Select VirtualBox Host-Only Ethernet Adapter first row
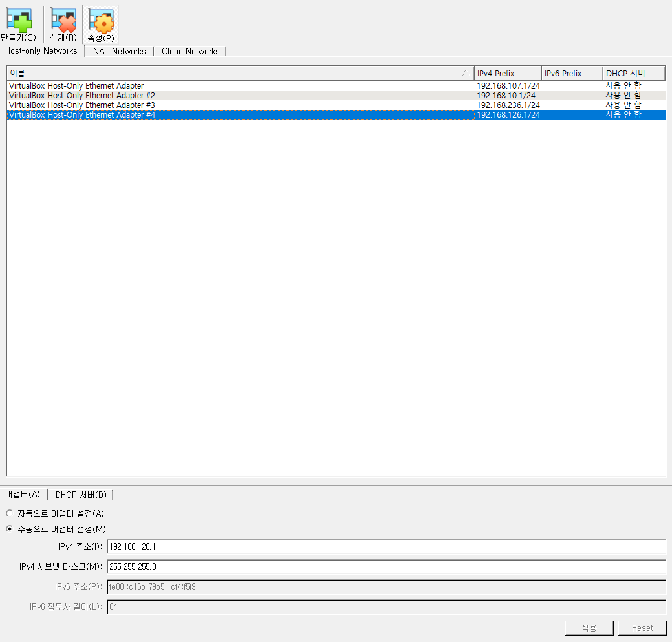672x642 pixels. click(336, 85)
